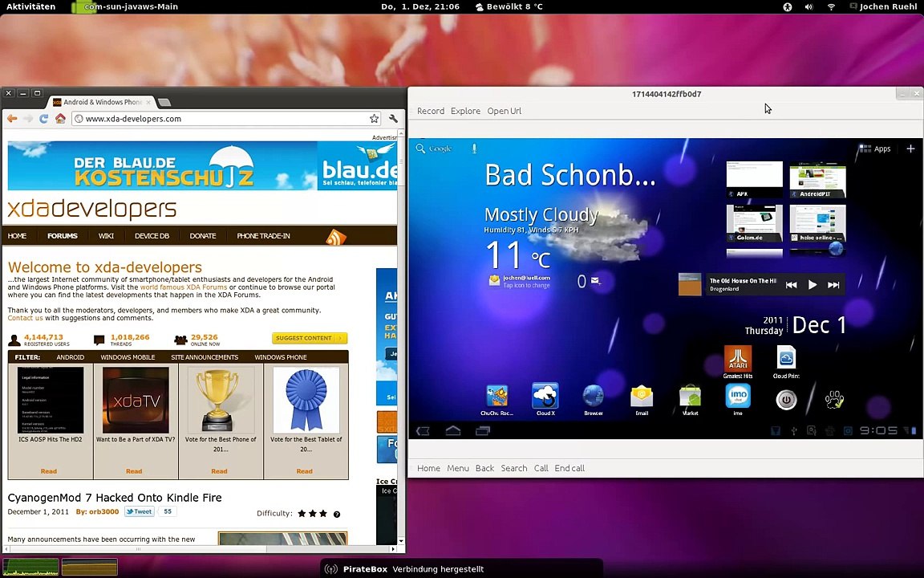Click Search button below device screen
The image size is (924, 578).
(514, 468)
